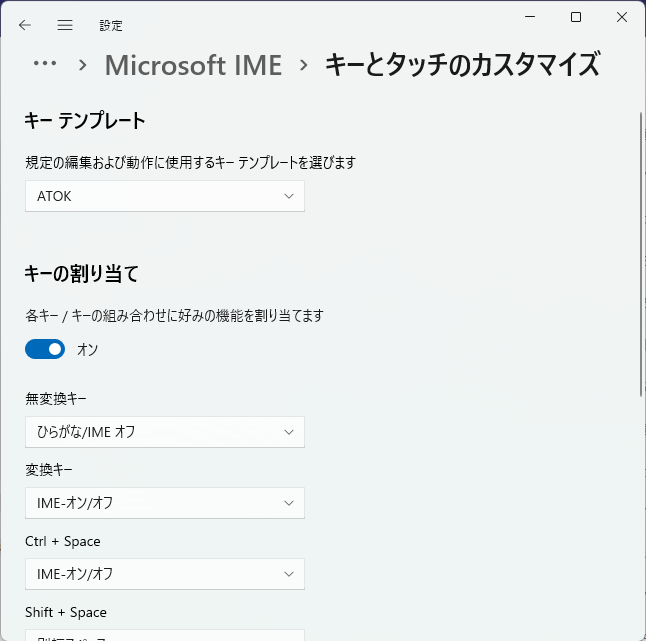Viewport: 646px width, 641px height.
Task: Click the キーの割り当て section heading
Action: click(x=81, y=274)
